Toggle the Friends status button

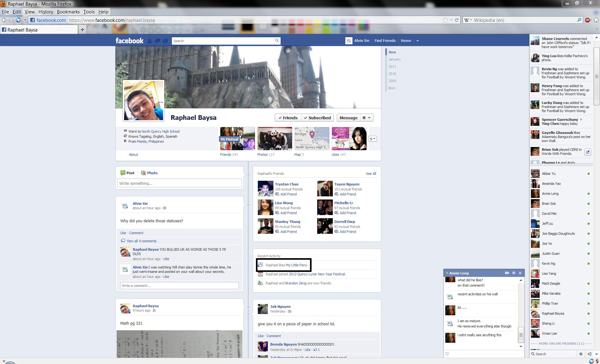coord(288,118)
